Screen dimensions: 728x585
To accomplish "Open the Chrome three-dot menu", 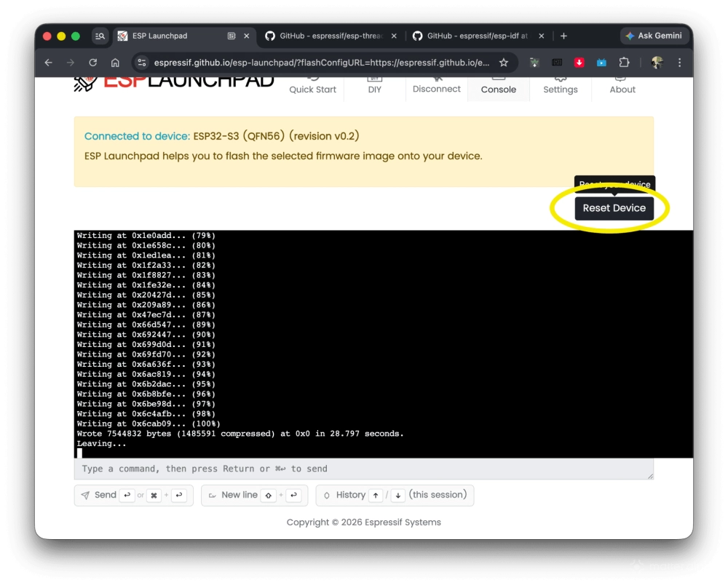I will click(x=679, y=62).
